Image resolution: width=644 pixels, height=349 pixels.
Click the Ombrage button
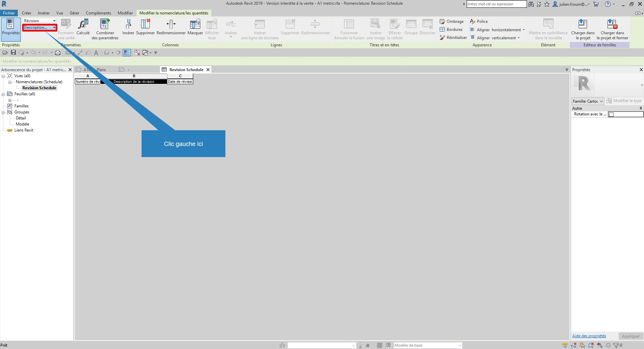451,21
